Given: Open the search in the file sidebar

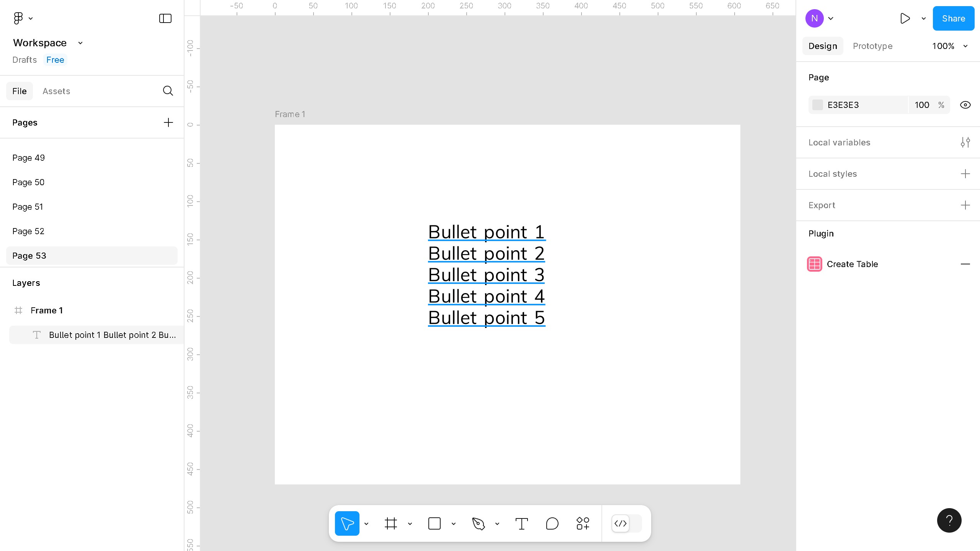Looking at the screenshot, I should pyautogui.click(x=168, y=91).
